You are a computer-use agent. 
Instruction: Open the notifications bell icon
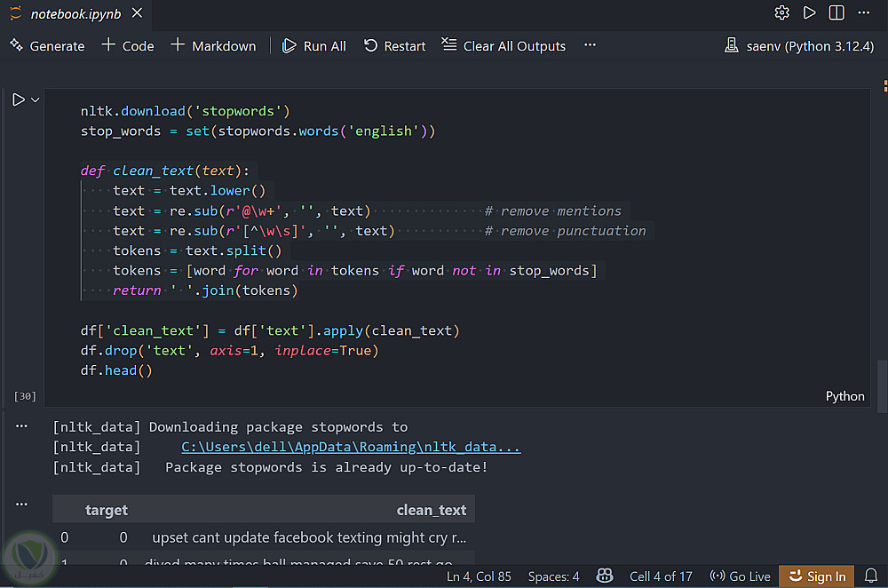click(871, 576)
